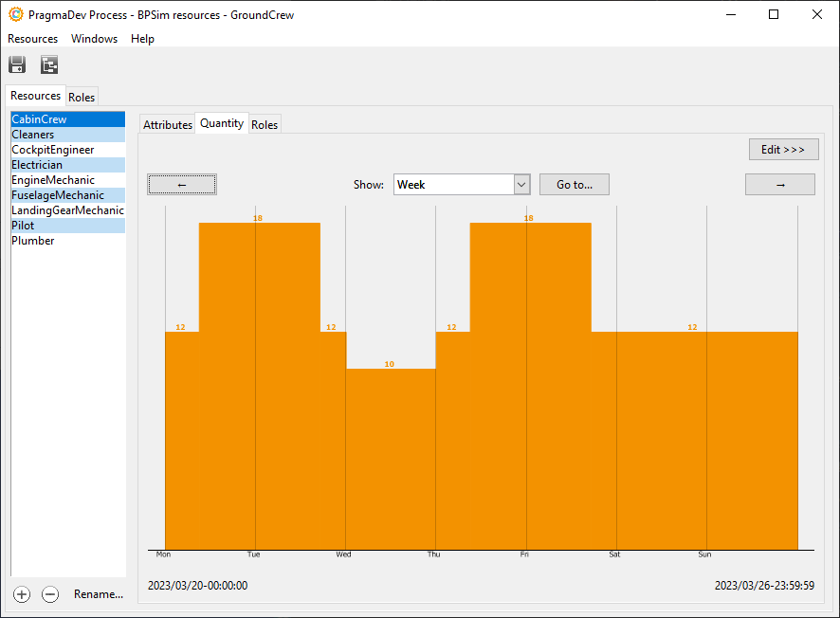
Task: Click the project tree icon in toolbar
Action: (x=49, y=65)
